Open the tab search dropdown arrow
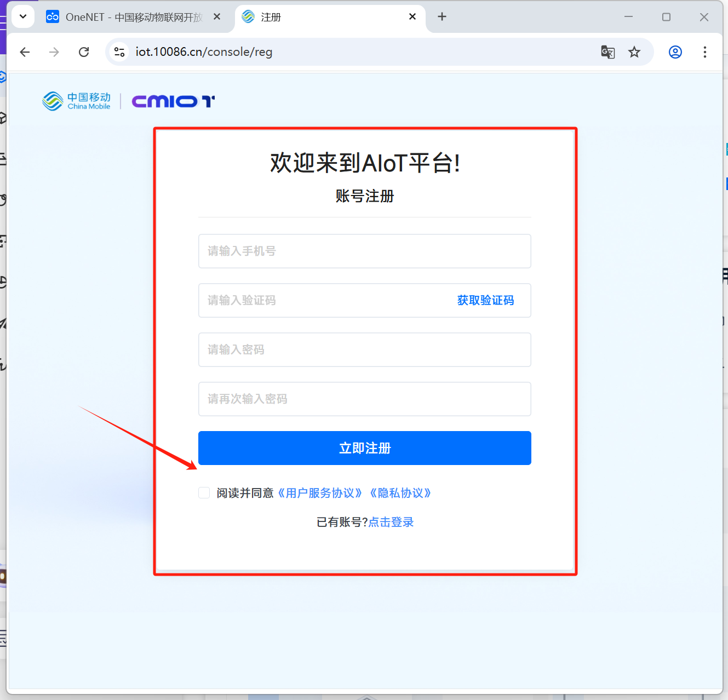728x700 pixels. (23, 16)
